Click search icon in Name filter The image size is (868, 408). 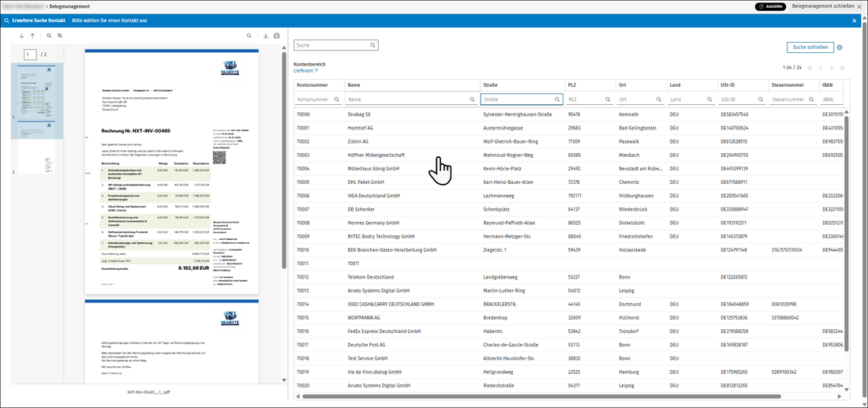pyautogui.click(x=472, y=99)
